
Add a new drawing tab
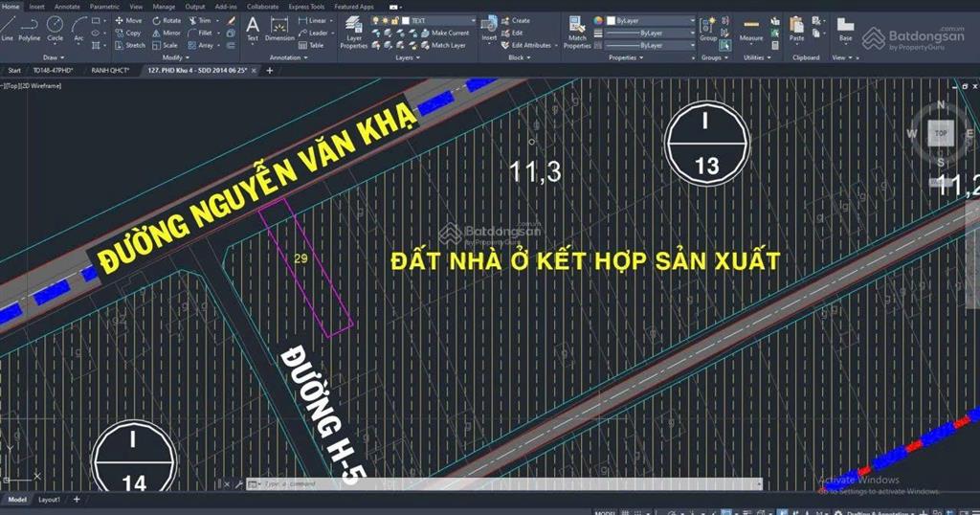(269, 71)
